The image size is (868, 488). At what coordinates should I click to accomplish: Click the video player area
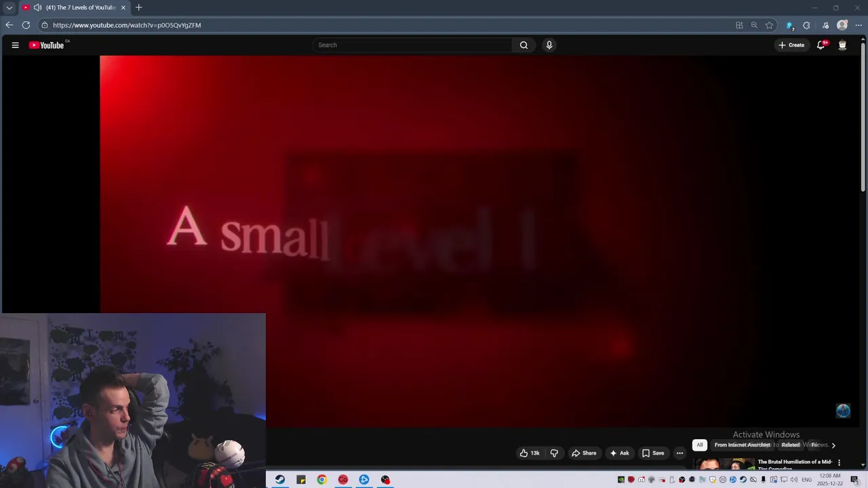(479, 241)
